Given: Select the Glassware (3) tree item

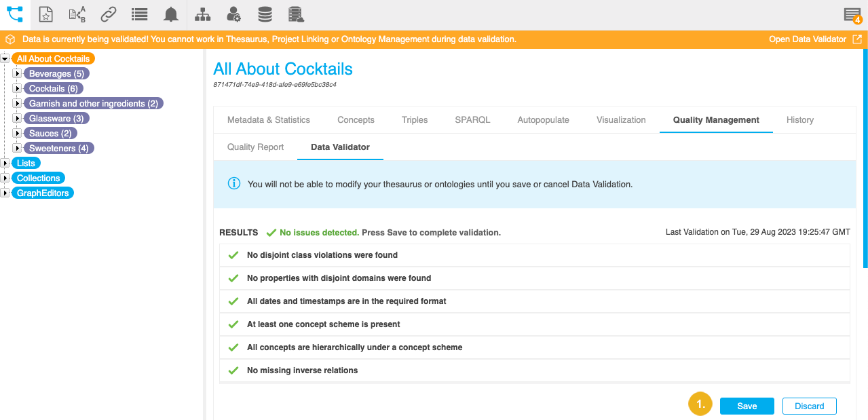Looking at the screenshot, I should click(56, 118).
